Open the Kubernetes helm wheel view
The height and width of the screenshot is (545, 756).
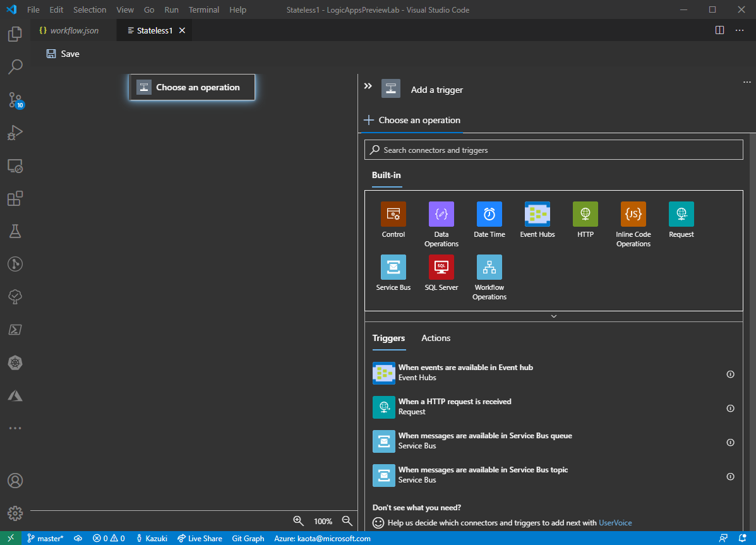tap(15, 362)
